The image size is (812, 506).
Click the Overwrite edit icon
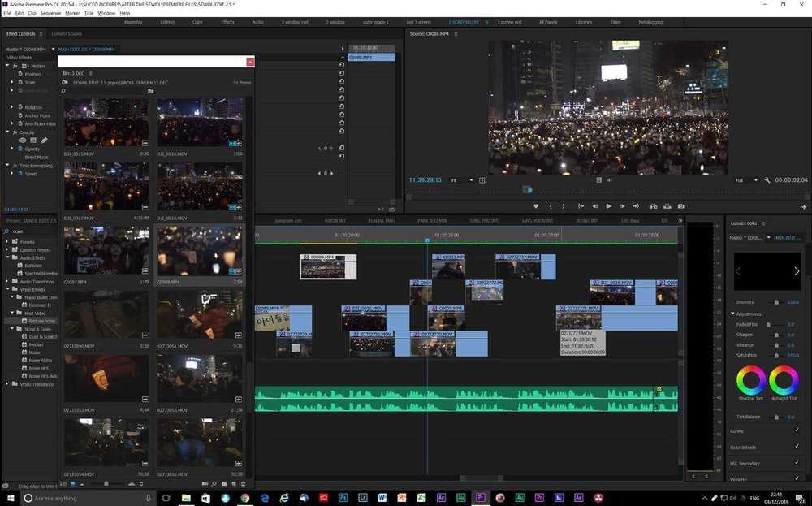tap(667, 206)
